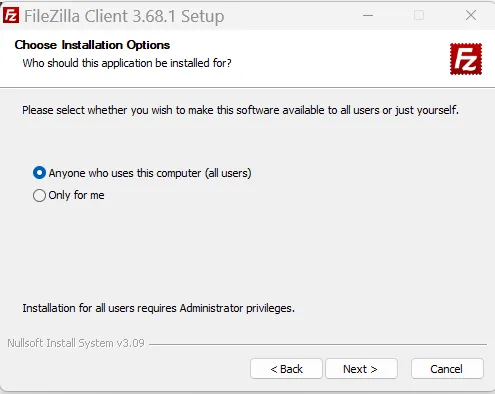The height and width of the screenshot is (394, 495).
Task: Close the FileZilla Setup window
Action: pyautogui.click(x=471, y=15)
